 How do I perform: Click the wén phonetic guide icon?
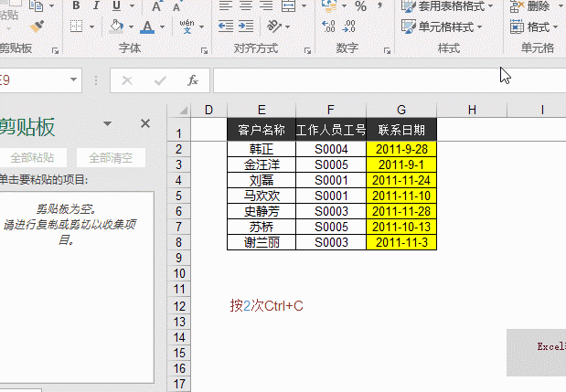pyautogui.click(x=187, y=26)
